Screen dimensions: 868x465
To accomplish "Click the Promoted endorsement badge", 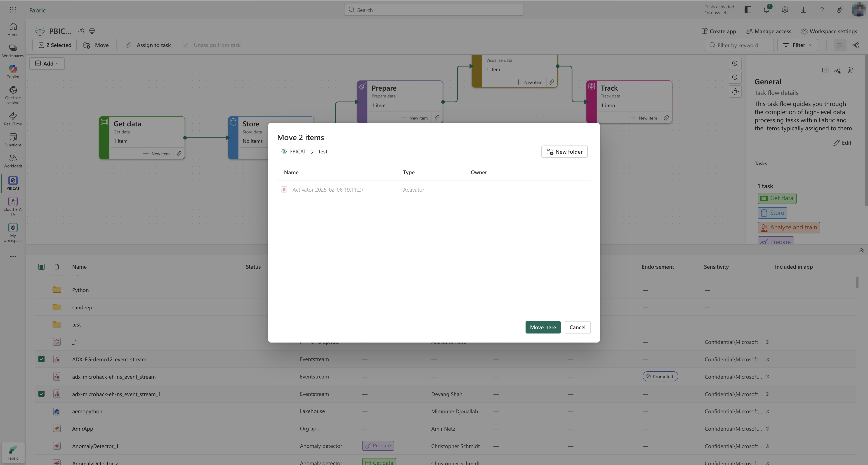I will click(660, 376).
